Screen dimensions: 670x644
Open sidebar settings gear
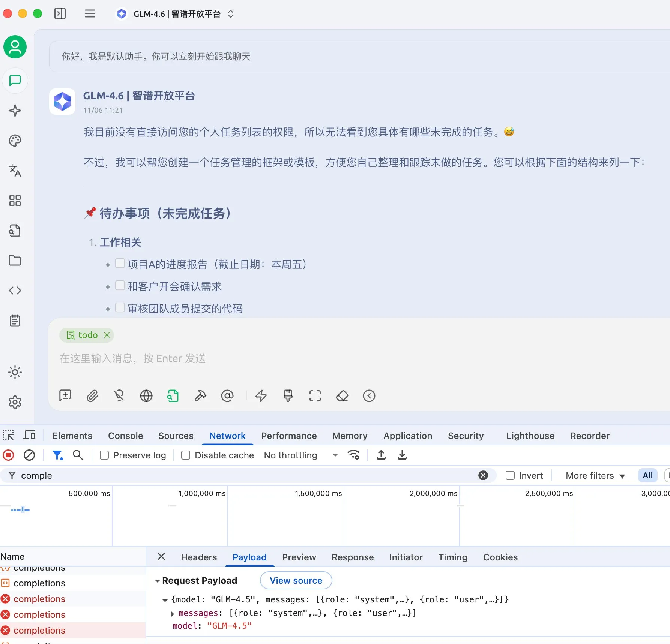click(x=15, y=402)
